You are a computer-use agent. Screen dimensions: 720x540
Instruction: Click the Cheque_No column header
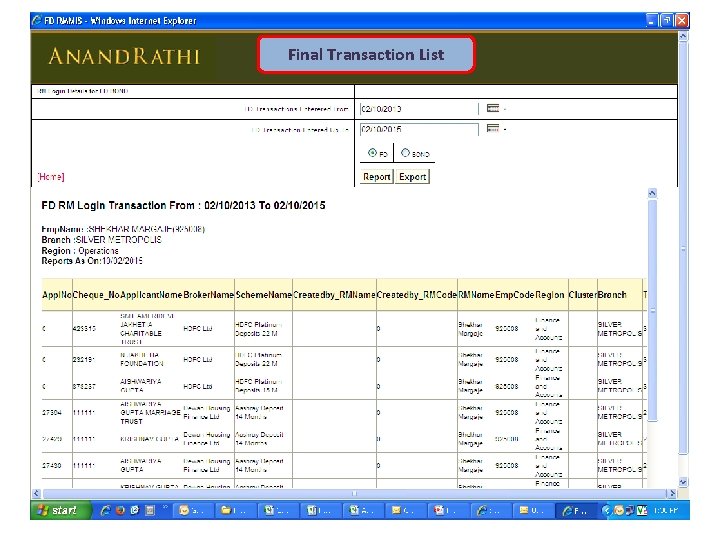[96, 295]
